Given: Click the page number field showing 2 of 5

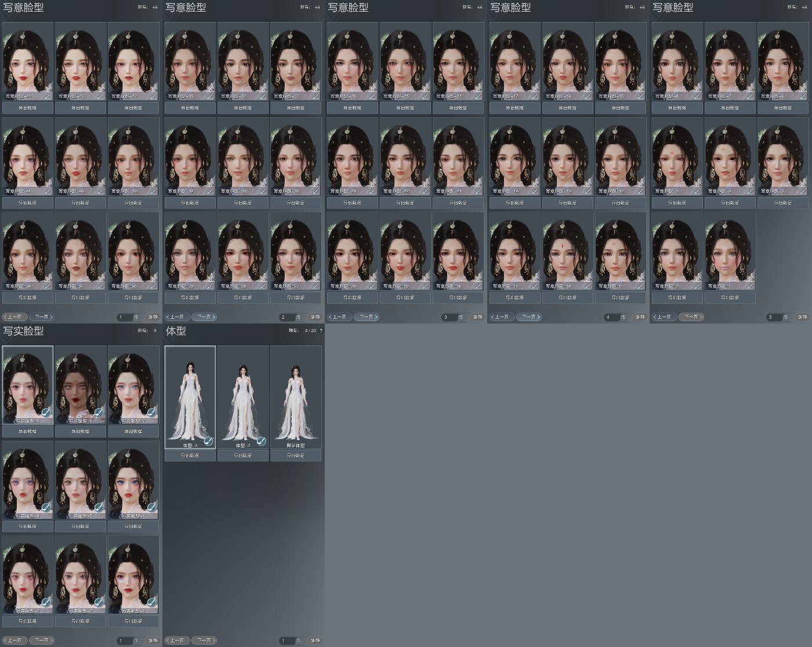Looking at the screenshot, I should 287,317.
